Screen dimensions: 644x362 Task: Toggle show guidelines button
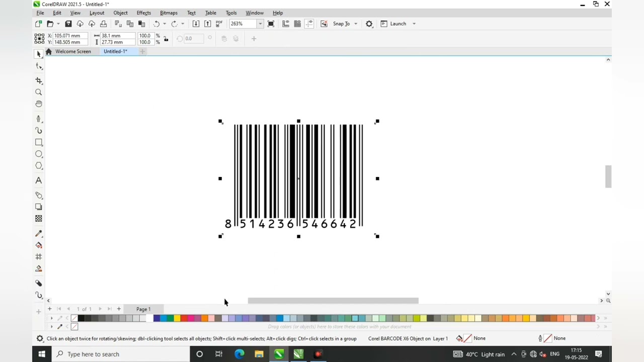coord(309,24)
